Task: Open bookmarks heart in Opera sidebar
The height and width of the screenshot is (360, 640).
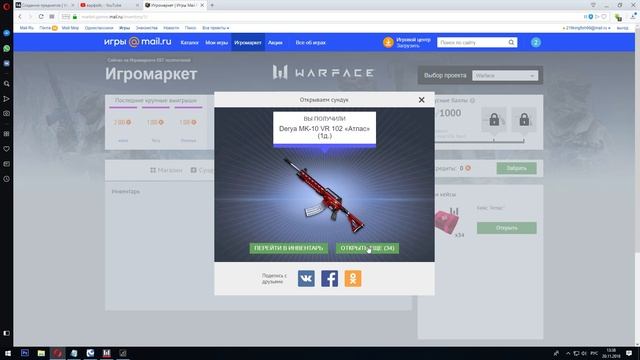Action: click(x=7, y=149)
